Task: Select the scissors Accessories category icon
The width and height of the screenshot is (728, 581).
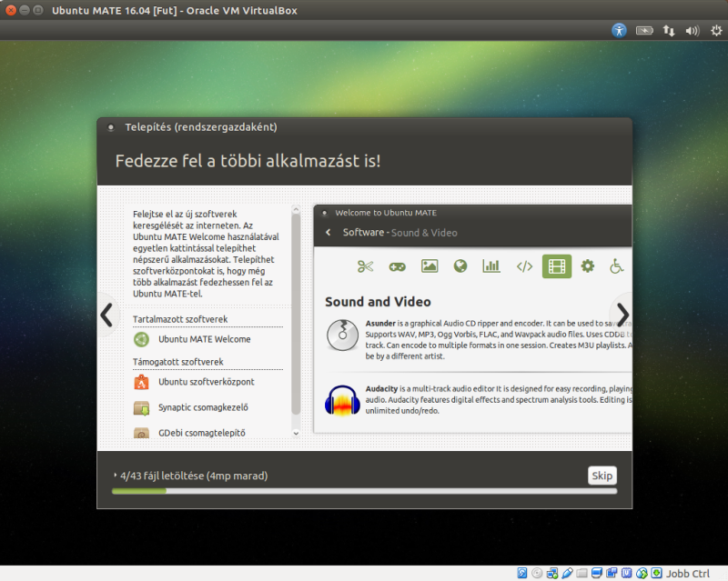Action: click(366, 266)
